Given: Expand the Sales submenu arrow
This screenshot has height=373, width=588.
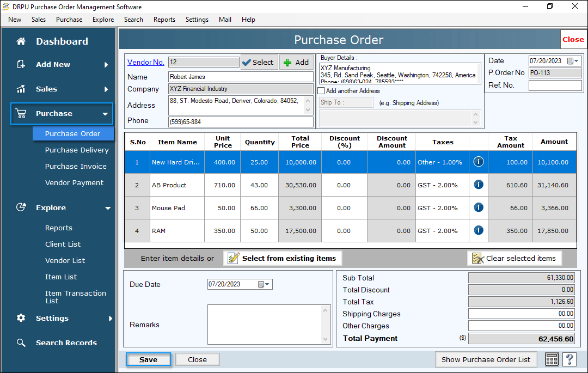Looking at the screenshot, I should 106,89.
